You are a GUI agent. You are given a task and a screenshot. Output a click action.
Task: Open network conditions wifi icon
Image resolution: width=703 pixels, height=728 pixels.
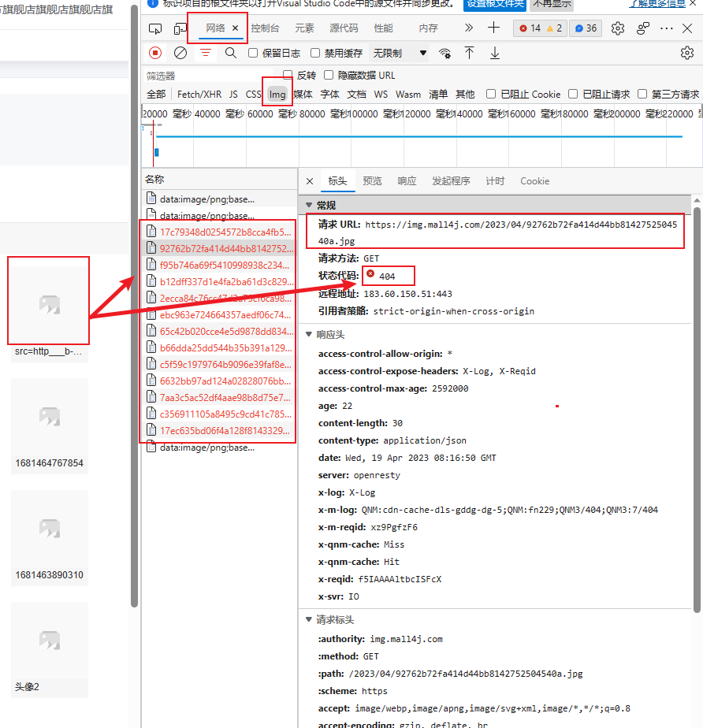(x=445, y=53)
